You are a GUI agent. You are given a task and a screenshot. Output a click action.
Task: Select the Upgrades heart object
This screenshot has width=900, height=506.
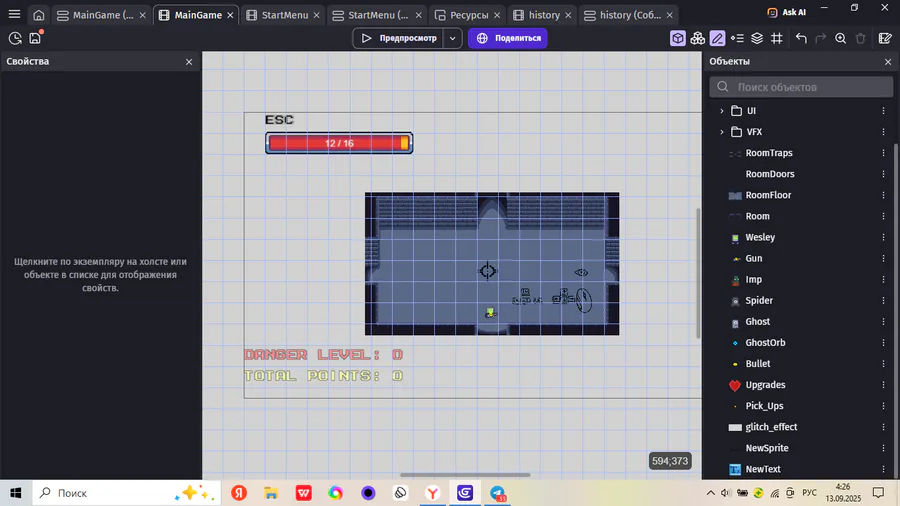click(x=765, y=385)
